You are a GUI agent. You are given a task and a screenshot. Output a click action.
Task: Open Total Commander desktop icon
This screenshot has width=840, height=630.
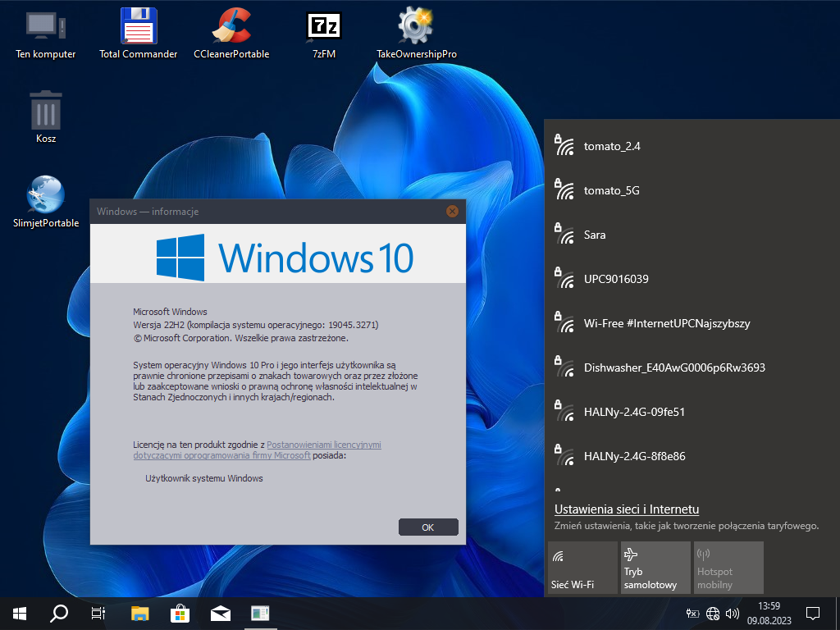(138, 33)
